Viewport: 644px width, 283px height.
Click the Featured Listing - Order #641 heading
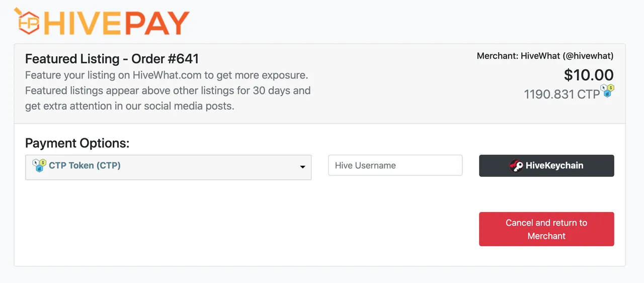coord(112,59)
